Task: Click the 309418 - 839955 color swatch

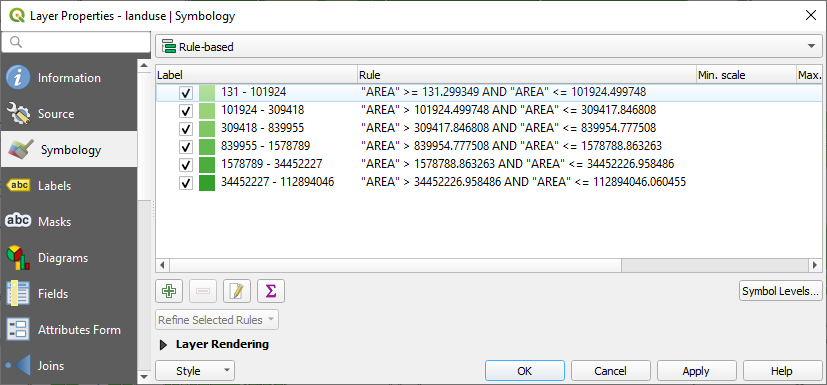Action: [207, 129]
